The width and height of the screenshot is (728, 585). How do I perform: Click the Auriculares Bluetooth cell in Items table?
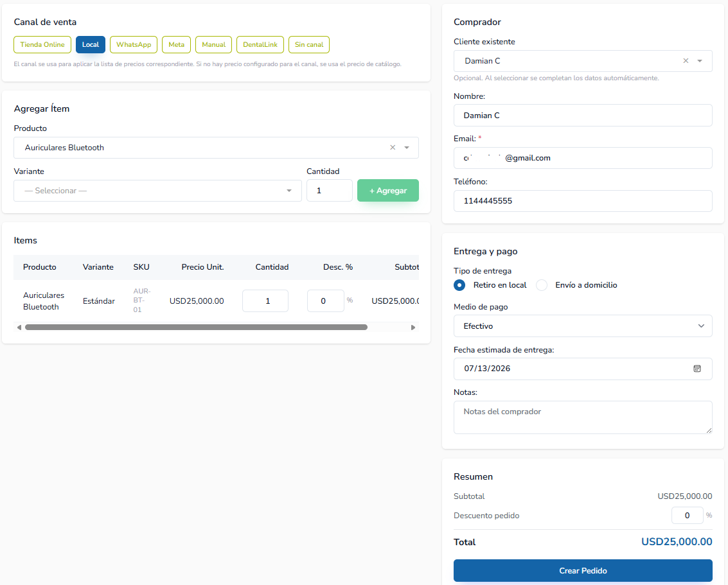click(x=44, y=301)
